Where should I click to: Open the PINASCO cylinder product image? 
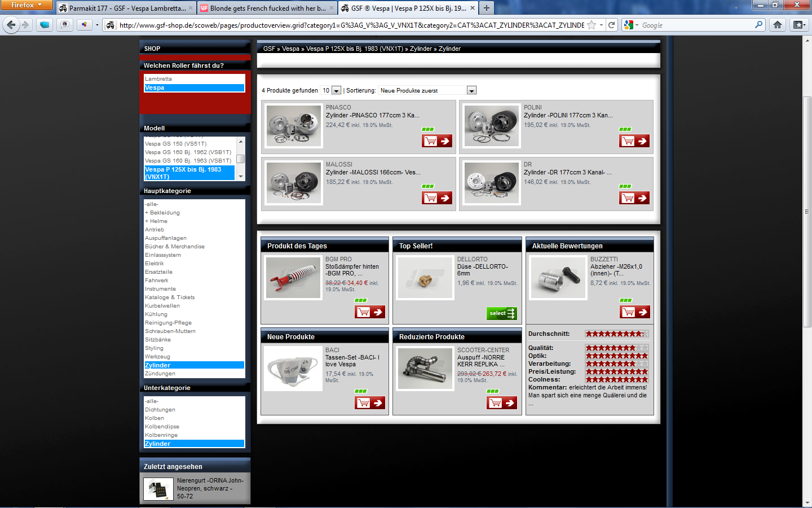tap(294, 126)
